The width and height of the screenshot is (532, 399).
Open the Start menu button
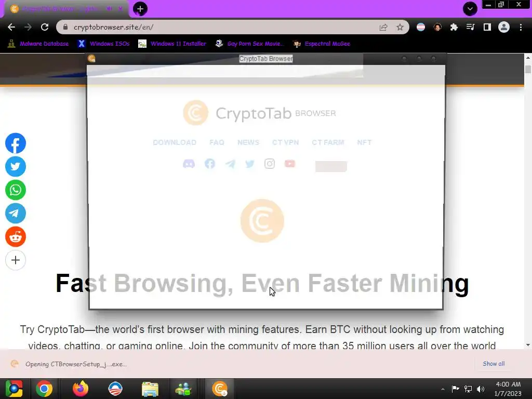(14, 389)
